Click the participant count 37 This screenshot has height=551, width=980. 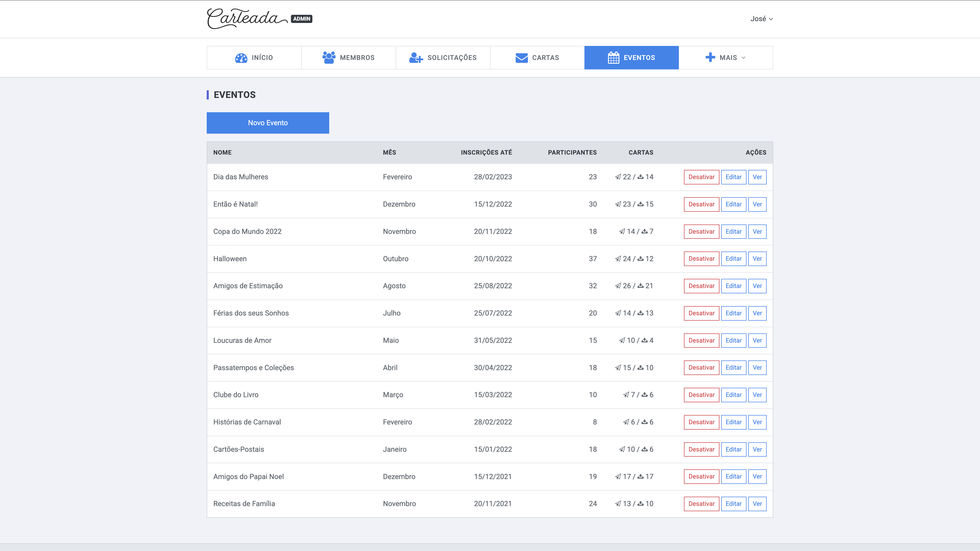(593, 259)
